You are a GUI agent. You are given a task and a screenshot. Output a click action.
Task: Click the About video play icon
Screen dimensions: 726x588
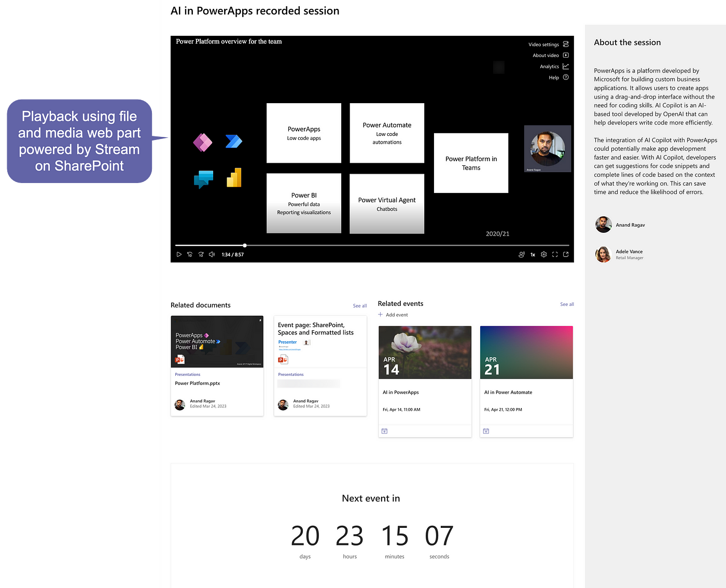[566, 55]
